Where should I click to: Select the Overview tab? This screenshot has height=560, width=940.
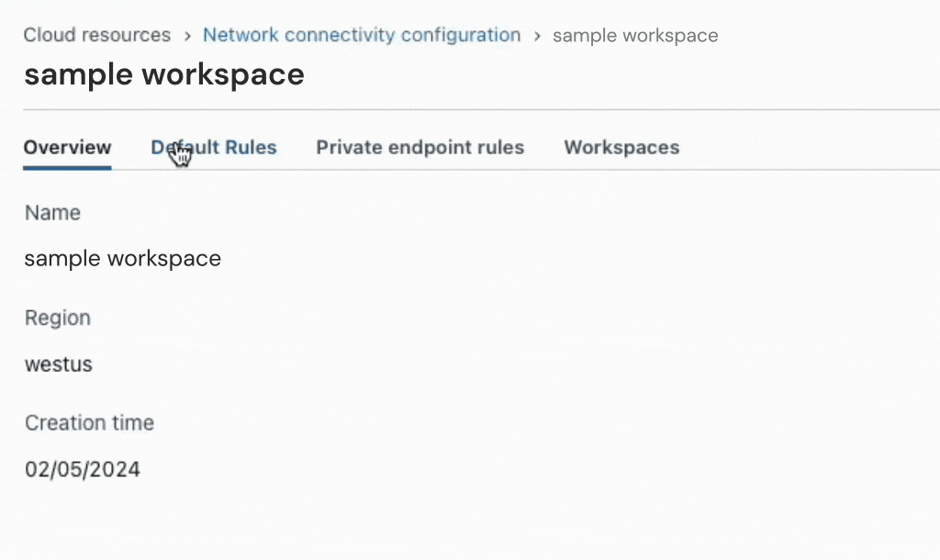click(67, 148)
